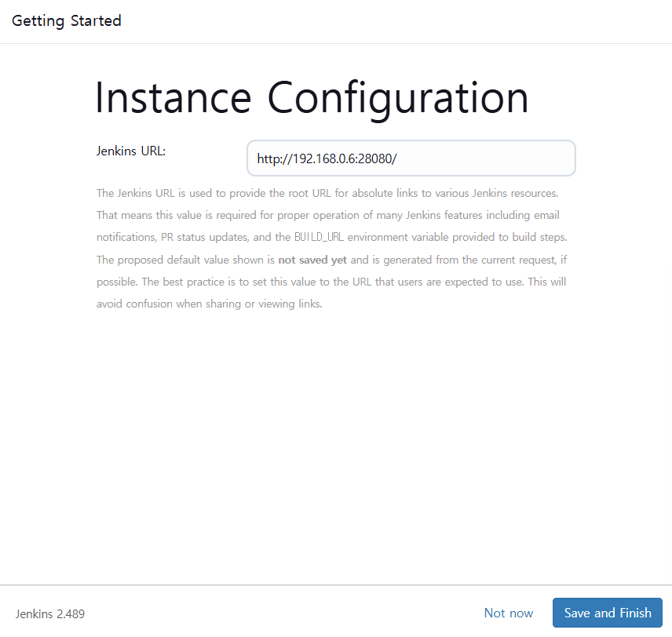Click the BUILD_URL environment variable text
This screenshot has height=637, width=672.
point(319,237)
